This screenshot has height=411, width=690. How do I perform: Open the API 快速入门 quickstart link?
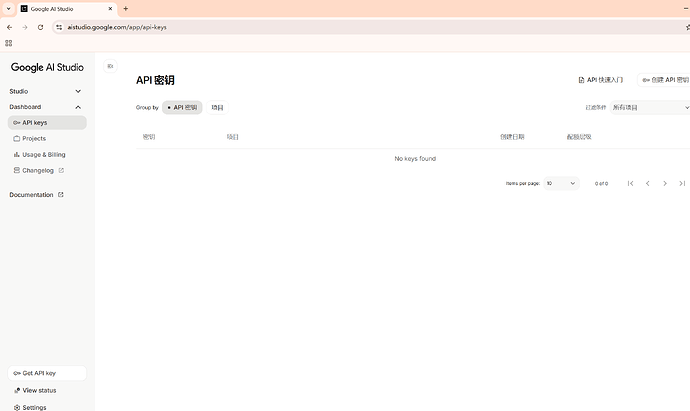601,80
